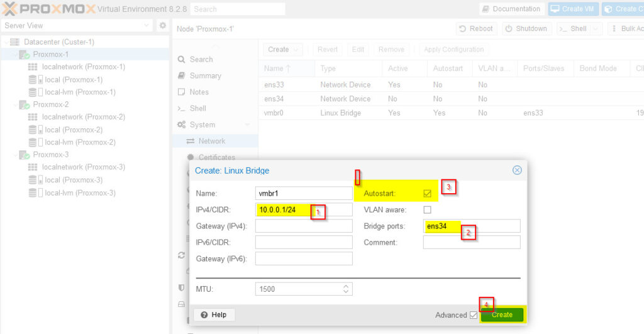Close the Create: Linux Bridge dialog

coord(517,170)
